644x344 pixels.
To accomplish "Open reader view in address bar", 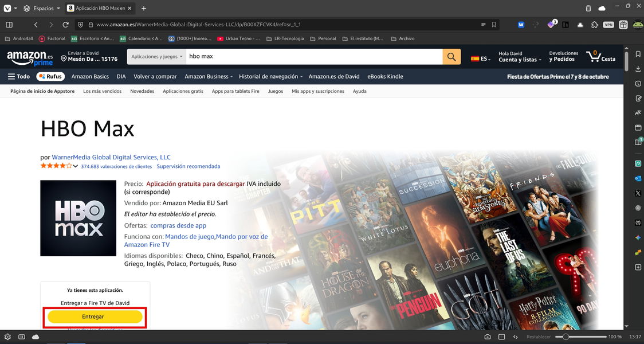I will pos(484,25).
